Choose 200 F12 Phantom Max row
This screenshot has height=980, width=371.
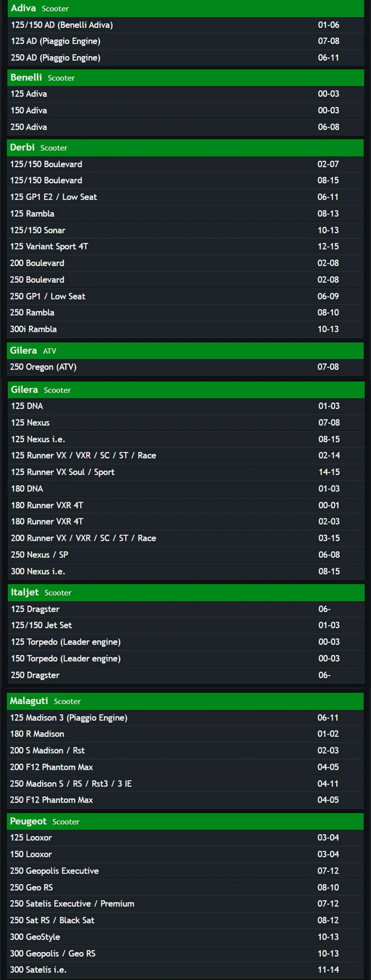[x=185, y=767]
